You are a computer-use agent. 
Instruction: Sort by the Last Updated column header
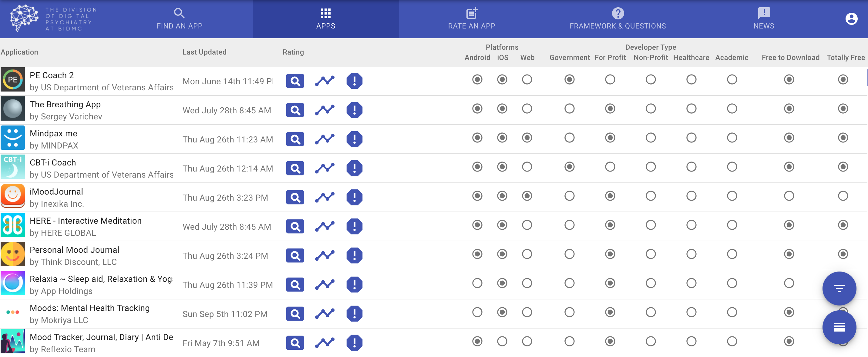(204, 52)
